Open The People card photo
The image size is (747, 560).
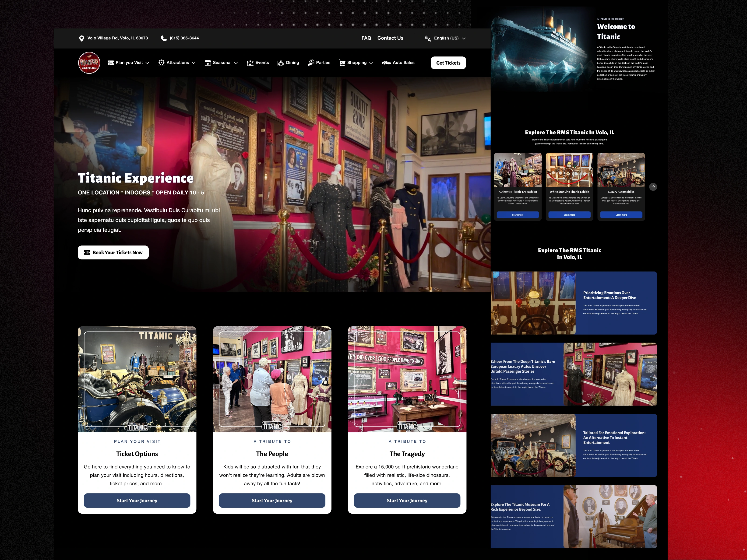272,379
